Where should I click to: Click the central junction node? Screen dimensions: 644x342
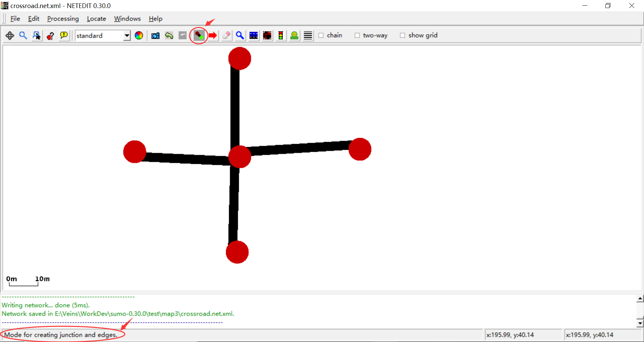(239, 156)
